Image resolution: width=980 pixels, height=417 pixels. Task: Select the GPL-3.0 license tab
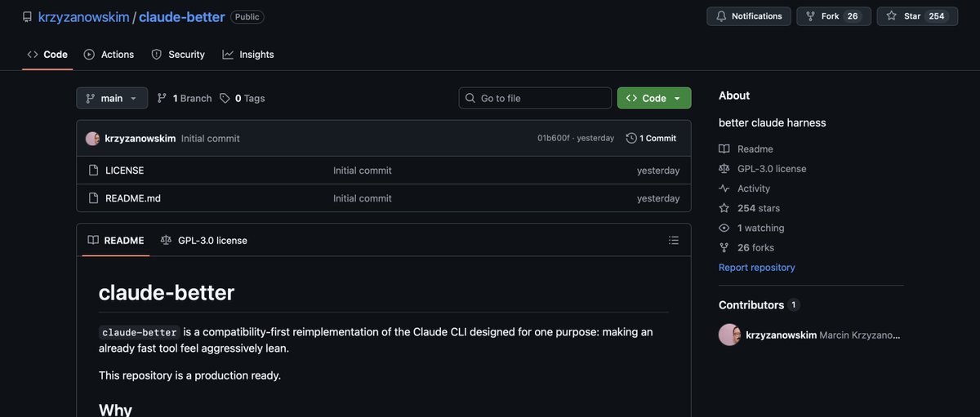point(204,241)
